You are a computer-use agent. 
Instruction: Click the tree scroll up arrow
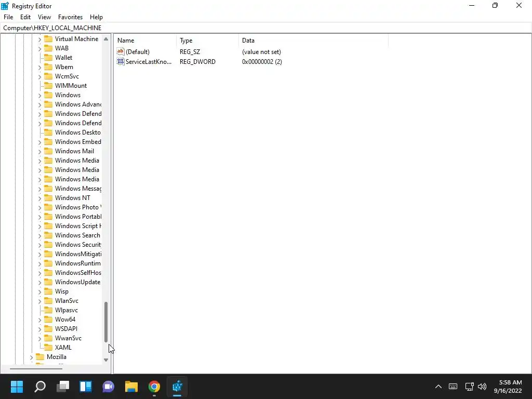point(106,39)
